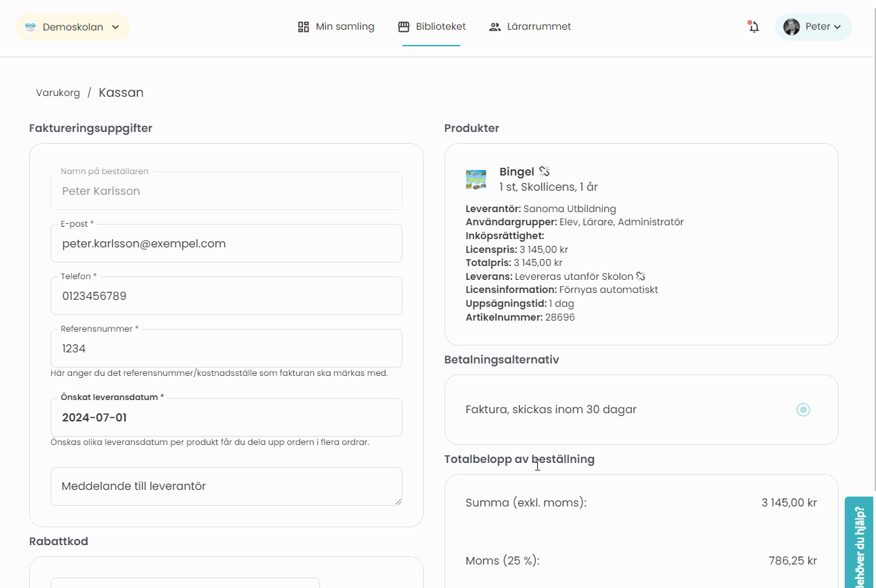Click the Kassan breadcrumb title
Screen dimensions: 876x588
[121, 93]
